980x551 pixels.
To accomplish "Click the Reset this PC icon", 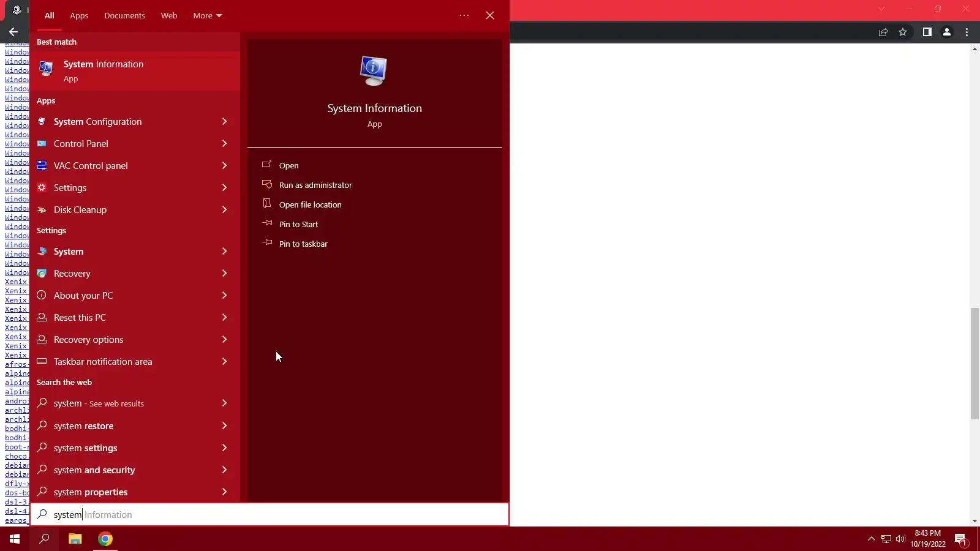I will (42, 317).
